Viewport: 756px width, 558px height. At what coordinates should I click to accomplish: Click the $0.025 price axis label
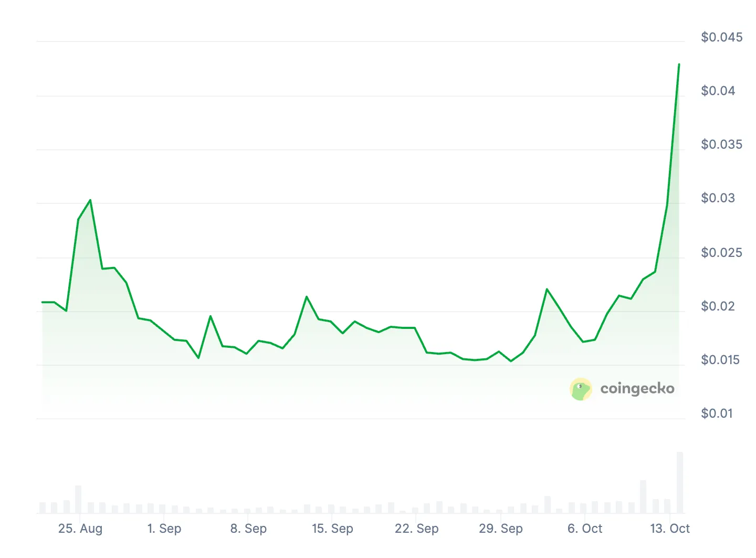pos(721,253)
